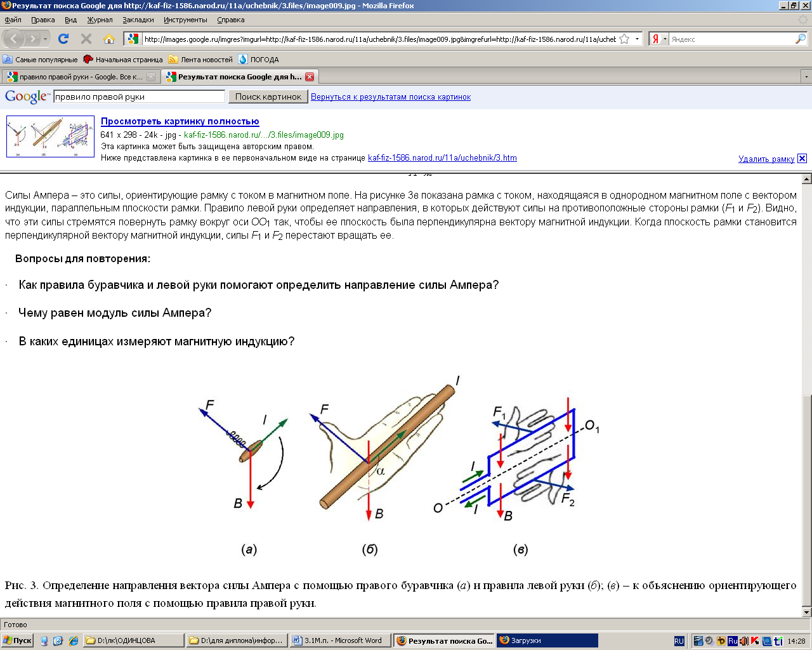Screen dimensions: 812x650
Task: Open the Инструменты menu
Action: [185, 20]
